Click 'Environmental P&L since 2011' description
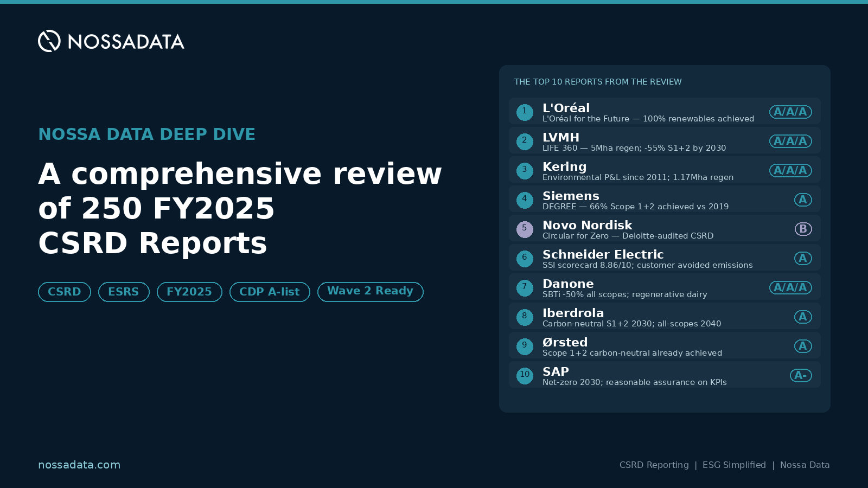868x488 pixels. tap(638, 177)
